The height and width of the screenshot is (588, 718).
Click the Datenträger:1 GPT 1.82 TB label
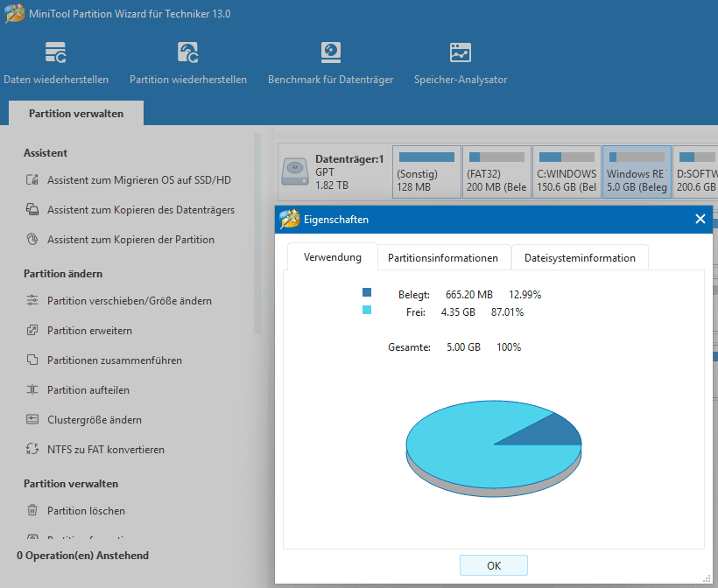click(x=348, y=172)
